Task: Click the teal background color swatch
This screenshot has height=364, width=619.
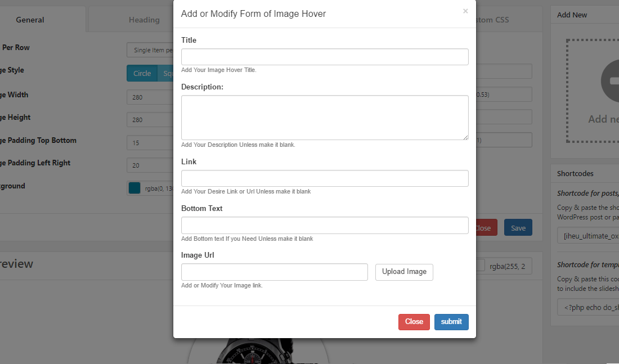Action: click(134, 188)
